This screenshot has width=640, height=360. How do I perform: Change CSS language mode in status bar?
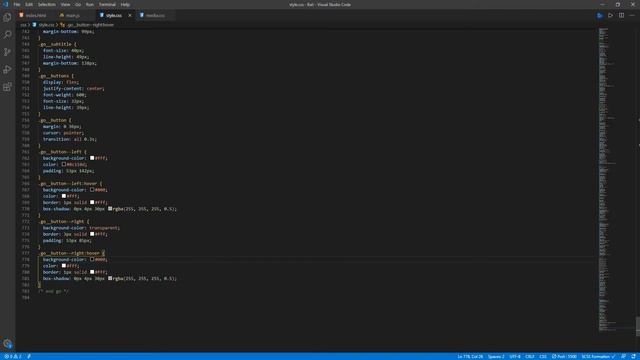coord(543,356)
